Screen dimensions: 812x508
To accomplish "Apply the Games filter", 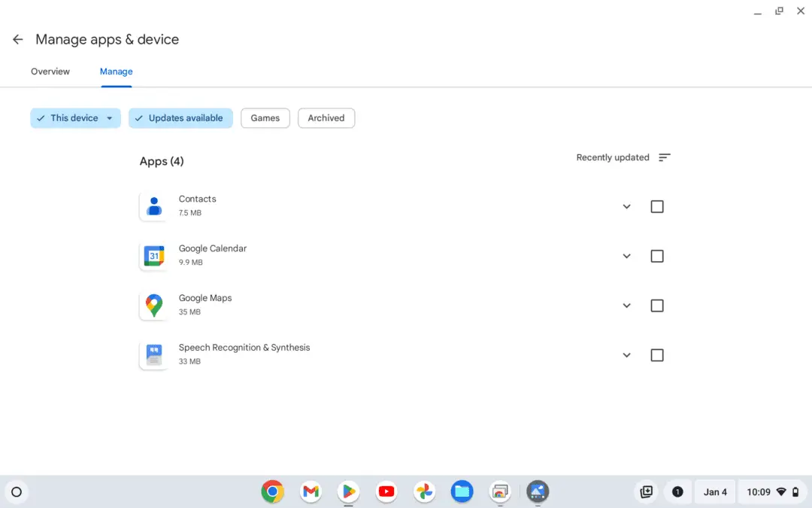I will (265, 118).
